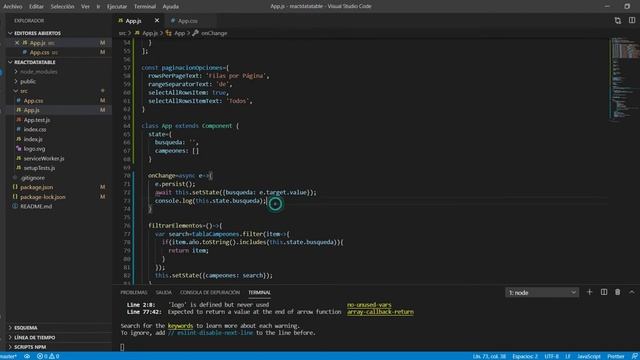
Task: Collapse the REACTDATATABLE folder section
Action: tap(34, 62)
